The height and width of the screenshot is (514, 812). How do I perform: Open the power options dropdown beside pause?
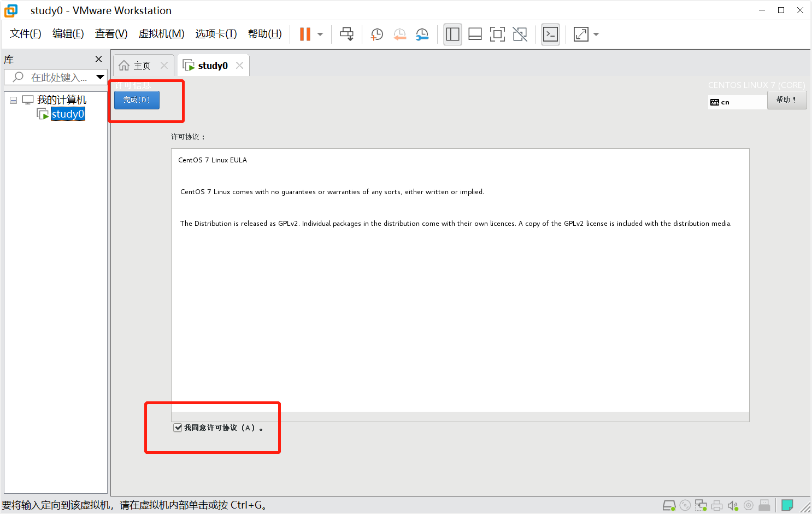click(x=320, y=34)
